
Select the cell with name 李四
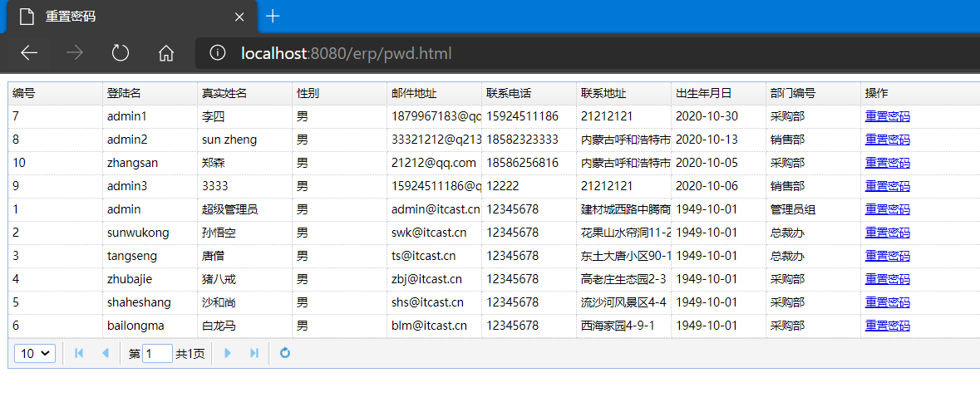point(245,116)
